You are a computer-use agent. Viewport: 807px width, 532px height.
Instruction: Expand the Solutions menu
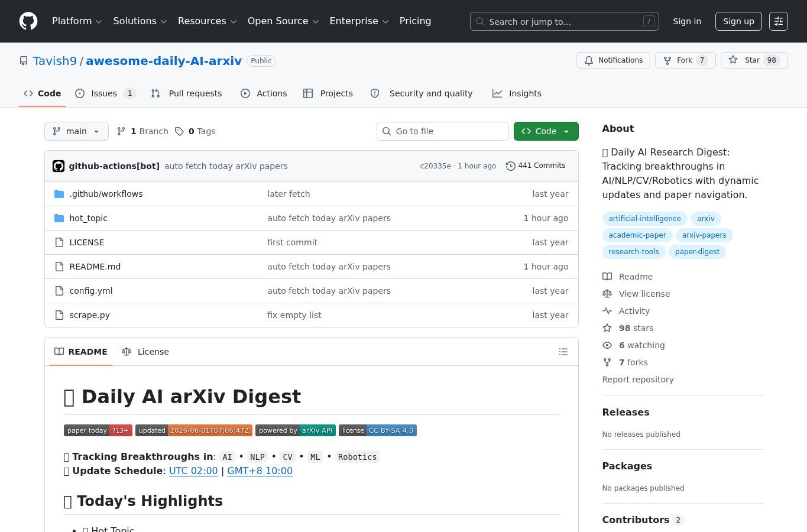140,21
